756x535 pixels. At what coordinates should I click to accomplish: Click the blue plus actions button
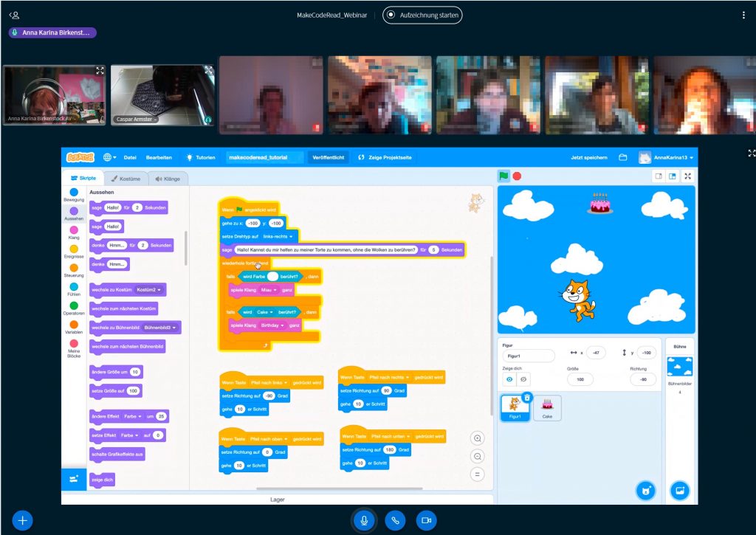22,520
